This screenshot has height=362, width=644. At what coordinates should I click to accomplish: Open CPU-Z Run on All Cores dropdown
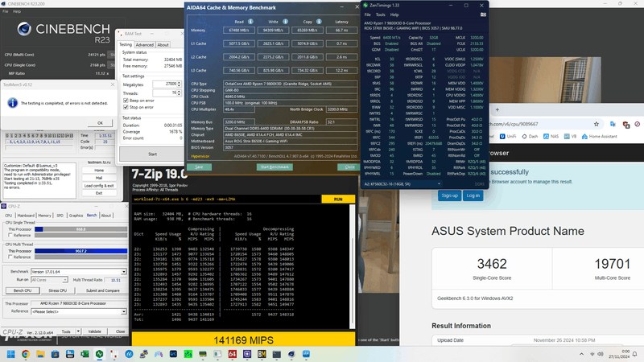tap(64, 280)
